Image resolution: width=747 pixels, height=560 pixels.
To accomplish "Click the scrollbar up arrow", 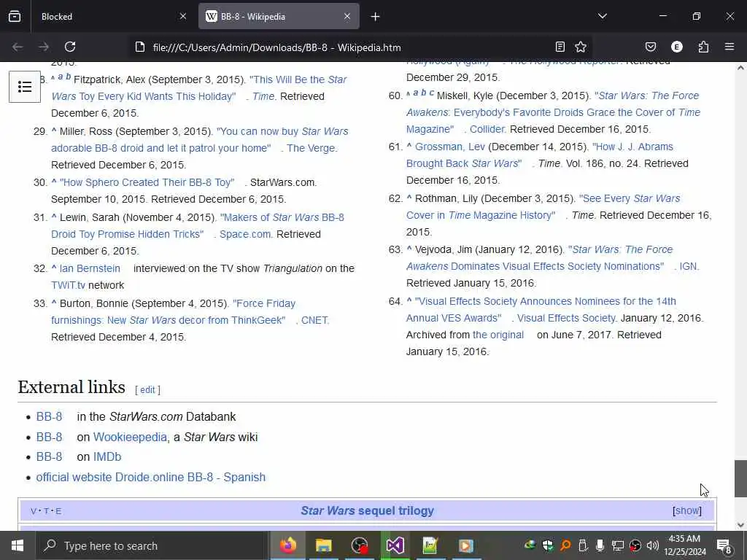I will [740, 68].
